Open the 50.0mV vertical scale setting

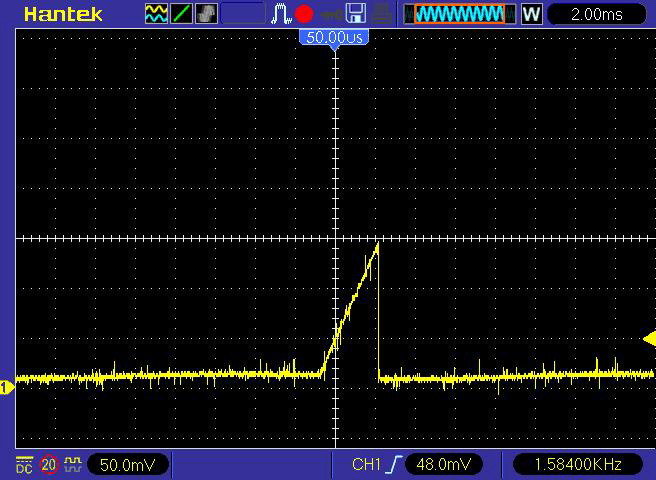coord(127,464)
